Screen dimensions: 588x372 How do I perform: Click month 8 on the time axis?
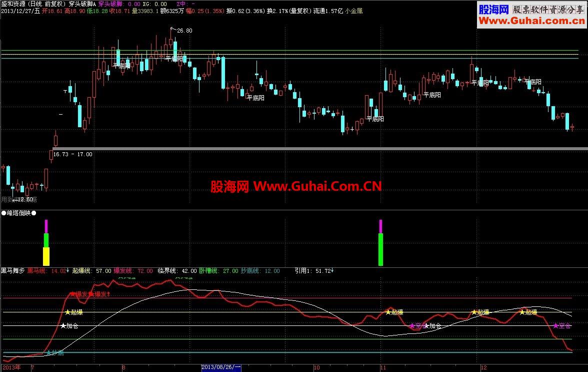point(124,368)
